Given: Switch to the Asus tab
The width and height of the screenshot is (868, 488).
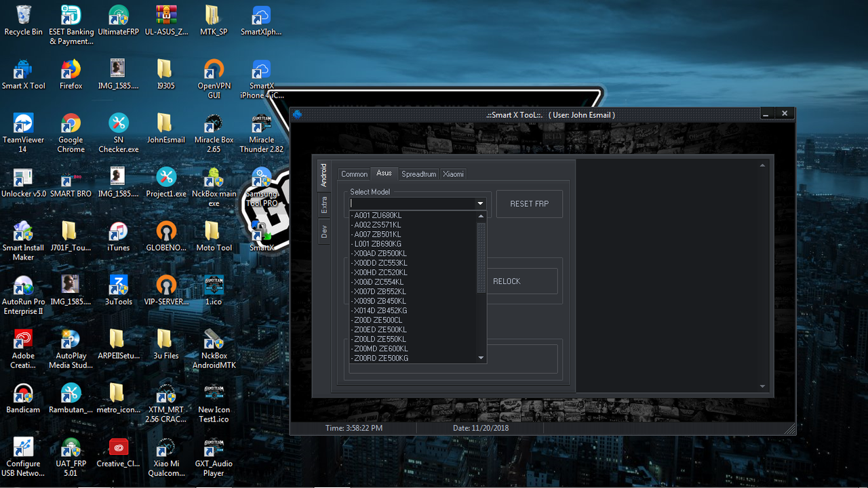Looking at the screenshot, I should (384, 174).
